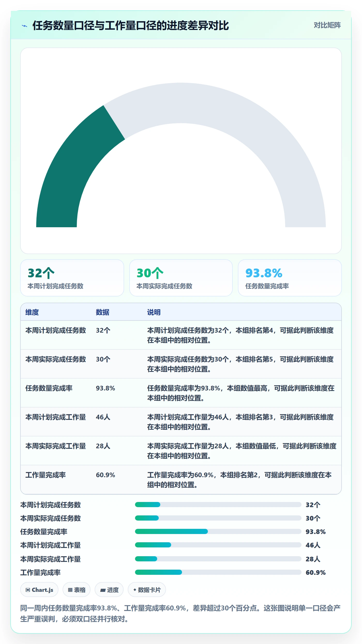362x644 pixels.
Task: Click table cell 任务数量完成率
Action: (x=49, y=388)
